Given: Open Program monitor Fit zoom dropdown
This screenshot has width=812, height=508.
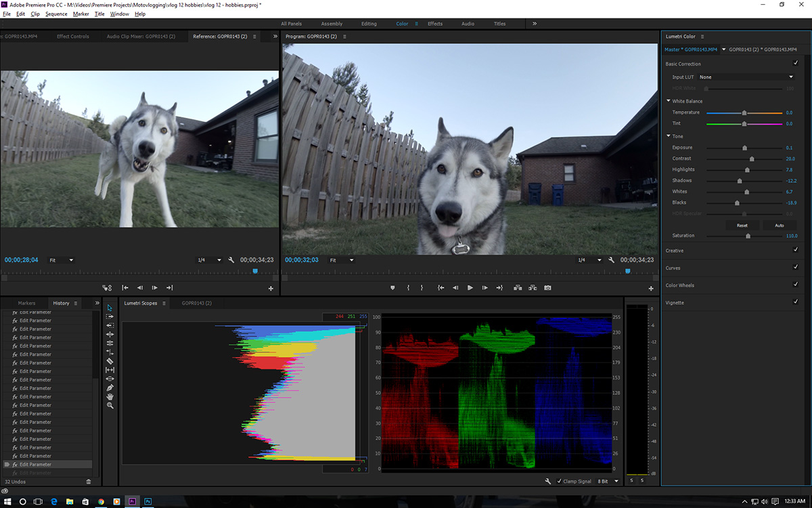Looking at the screenshot, I should click(342, 260).
